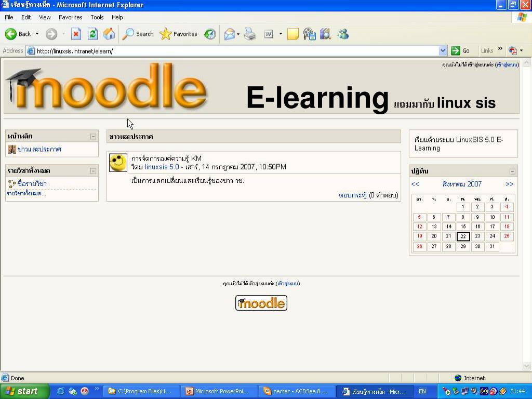Click the Back arrow button
This screenshot has height=399, width=532.
pyautogui.click(x=18, y=34)
